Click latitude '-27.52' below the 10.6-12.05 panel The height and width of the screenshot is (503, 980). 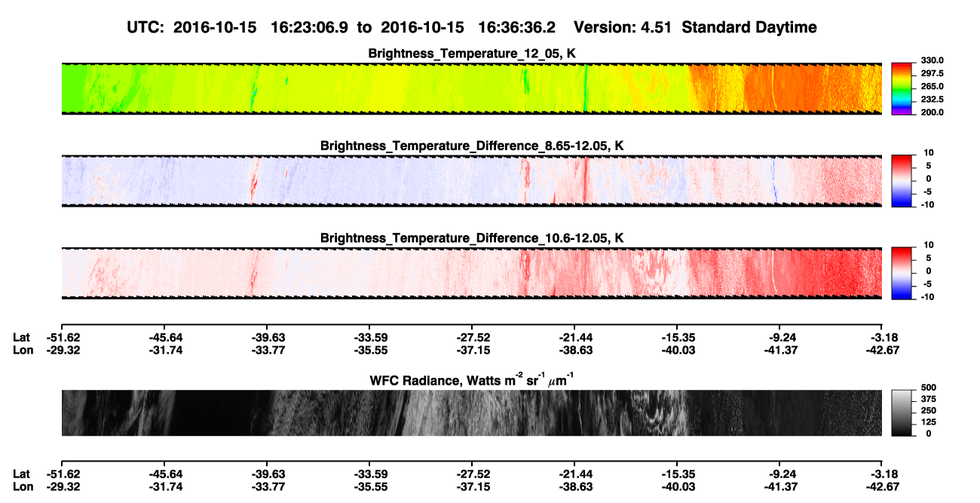472,337
